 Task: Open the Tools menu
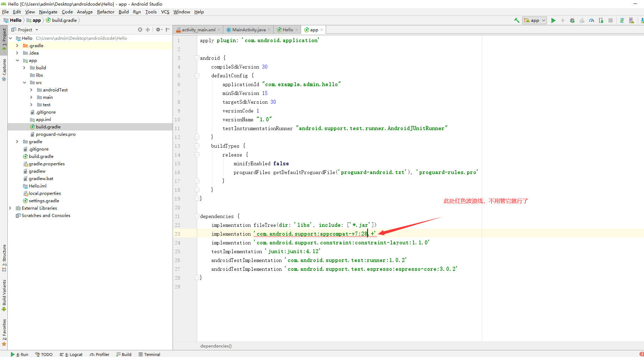(151, 12)
